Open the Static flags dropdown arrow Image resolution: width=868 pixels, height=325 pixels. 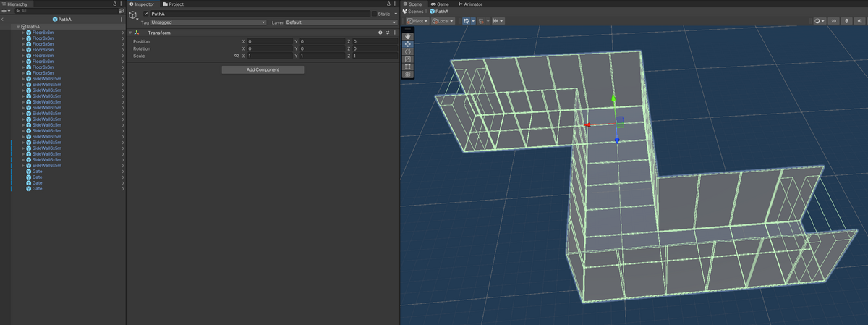click(x=395, y=14)
